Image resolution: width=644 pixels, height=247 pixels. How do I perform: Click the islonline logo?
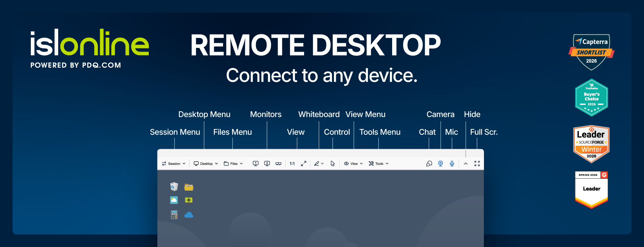point(90,42)
